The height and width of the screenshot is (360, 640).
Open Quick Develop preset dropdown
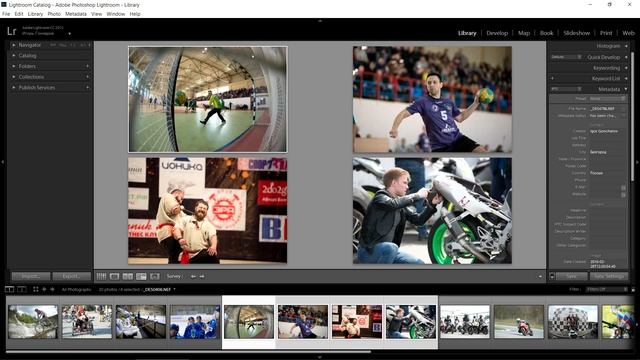(x=566, y=57)
